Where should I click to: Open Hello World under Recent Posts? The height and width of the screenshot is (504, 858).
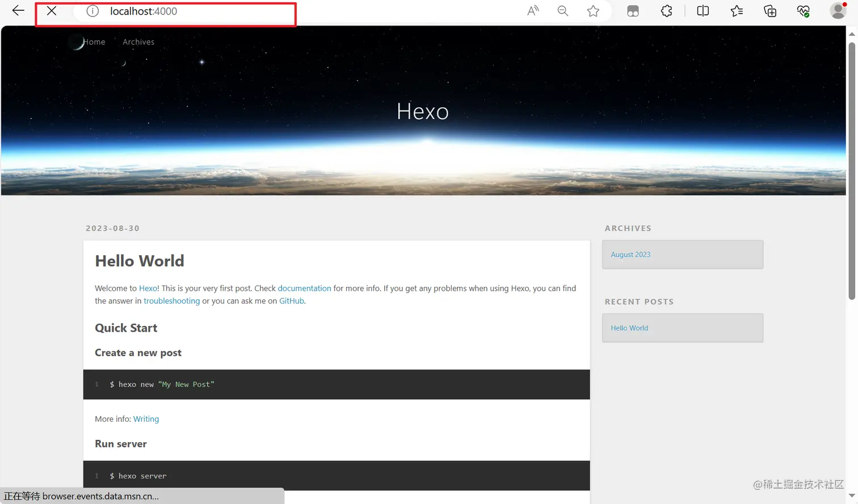629,328
